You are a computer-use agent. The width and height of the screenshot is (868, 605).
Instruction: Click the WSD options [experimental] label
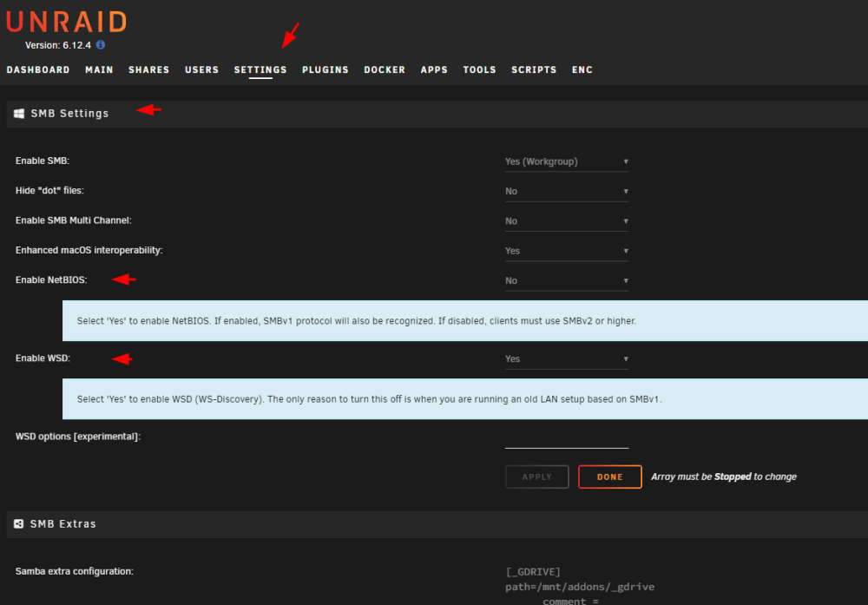point(78,437)
